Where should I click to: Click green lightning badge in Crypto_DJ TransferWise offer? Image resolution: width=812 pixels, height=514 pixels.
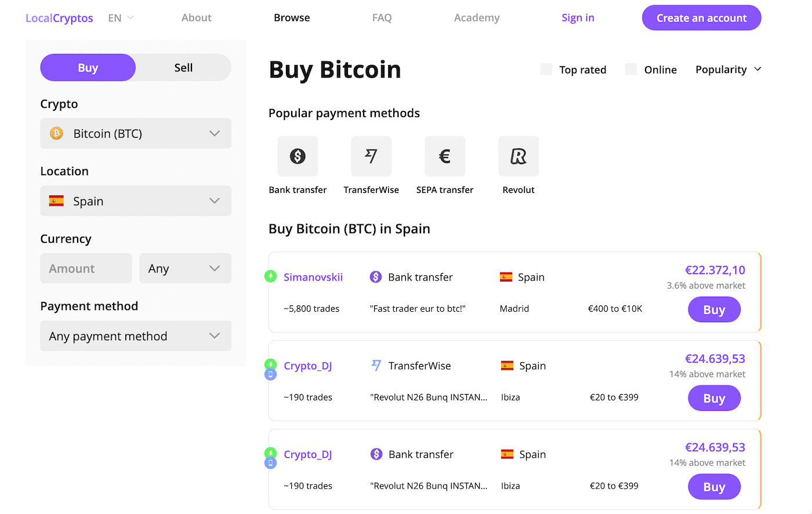click(x=270, y=364)
